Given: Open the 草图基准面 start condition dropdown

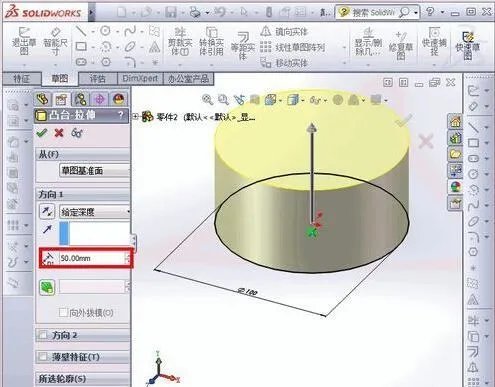Looking at the screenshot, I should point(94,171).
